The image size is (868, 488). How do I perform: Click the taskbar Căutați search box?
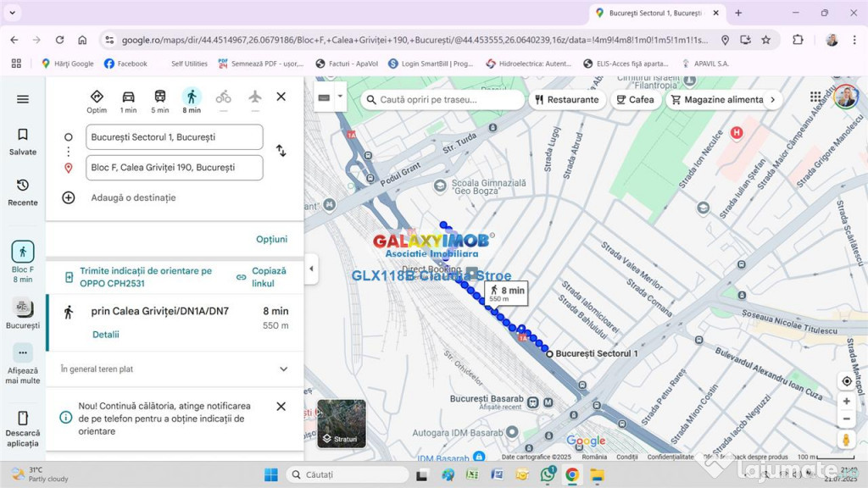coord(348,474)
